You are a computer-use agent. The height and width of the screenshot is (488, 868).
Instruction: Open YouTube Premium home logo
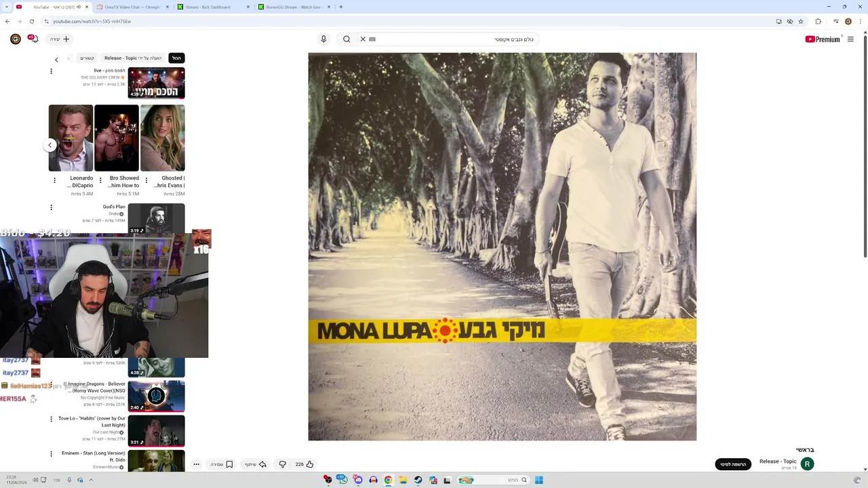click(823, 39)
